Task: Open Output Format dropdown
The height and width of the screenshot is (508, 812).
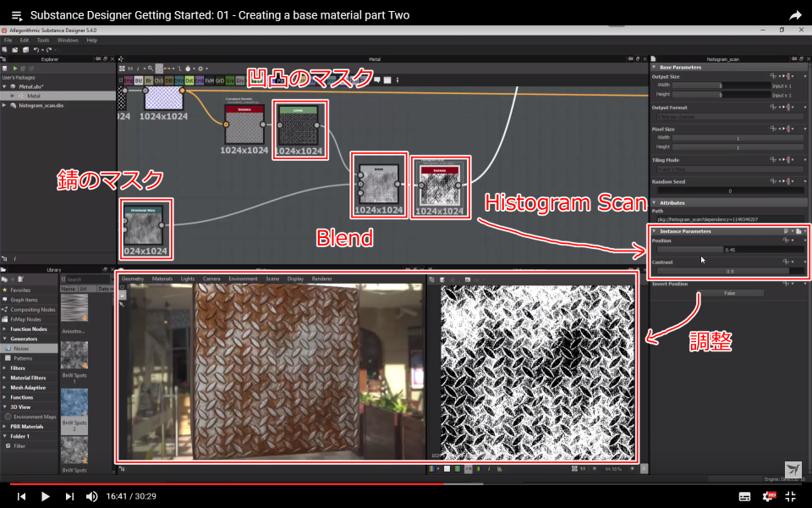Action: point(730,117)
